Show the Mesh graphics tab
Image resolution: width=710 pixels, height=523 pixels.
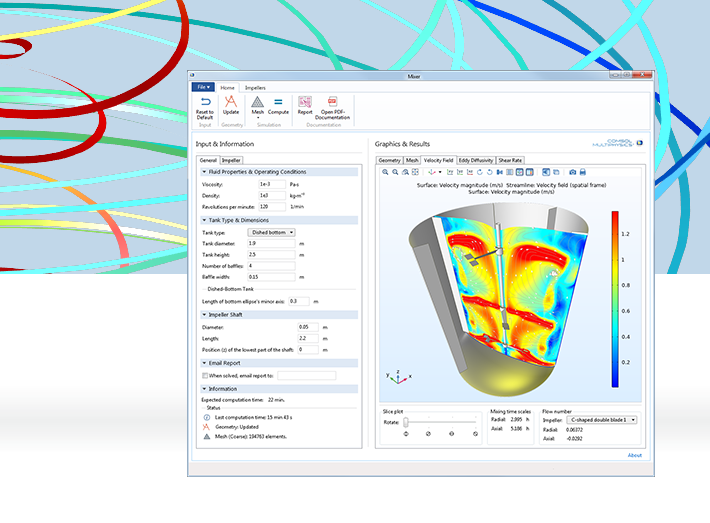(412, 160)
